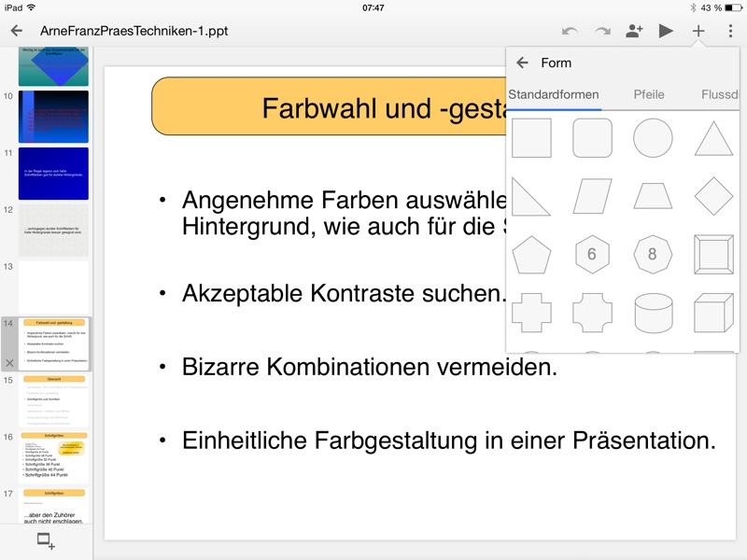Insert the circle shape
The width and height of the screenshot is (747, 560).
pos(653,138)
